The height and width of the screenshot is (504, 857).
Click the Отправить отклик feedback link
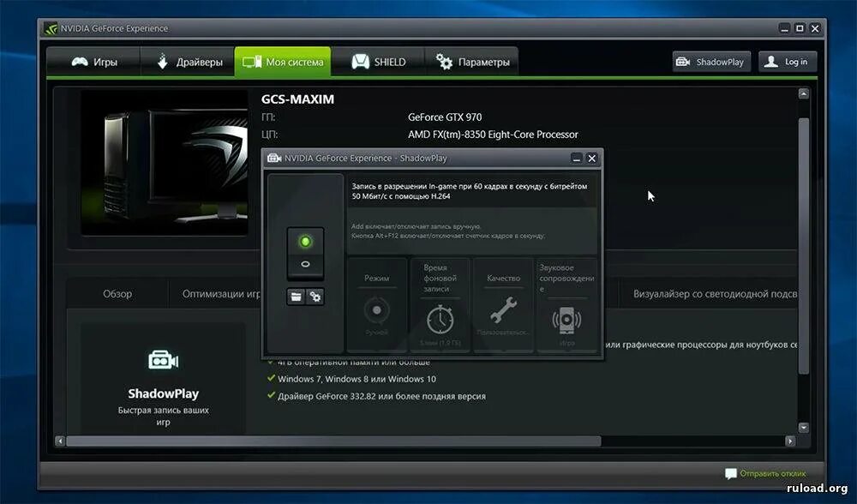coord(773,473)
